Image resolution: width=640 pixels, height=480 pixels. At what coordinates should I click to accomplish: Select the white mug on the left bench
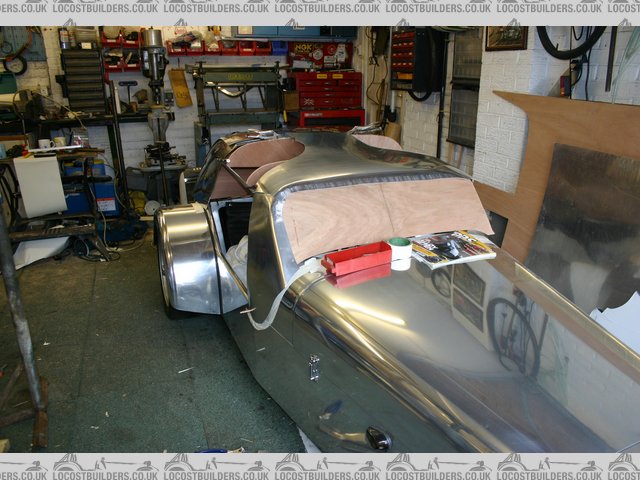pos(45,144)
